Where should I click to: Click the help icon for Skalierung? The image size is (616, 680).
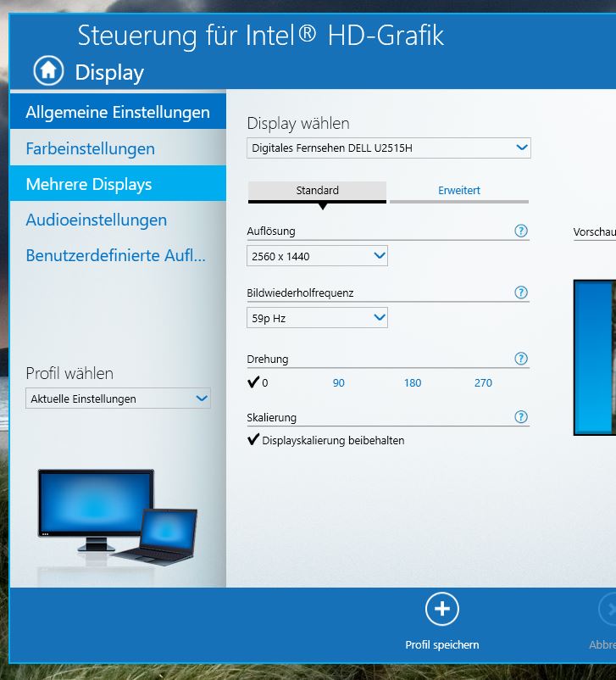tap(521, 417)
